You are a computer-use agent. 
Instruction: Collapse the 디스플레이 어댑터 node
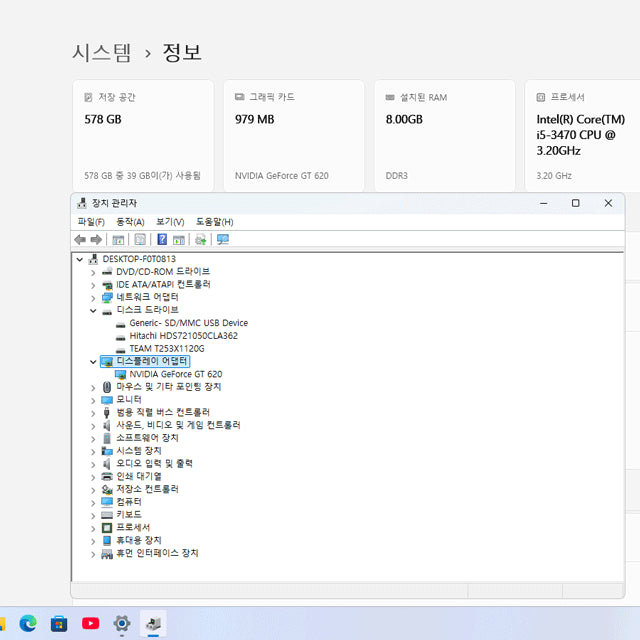pos(93,362)
